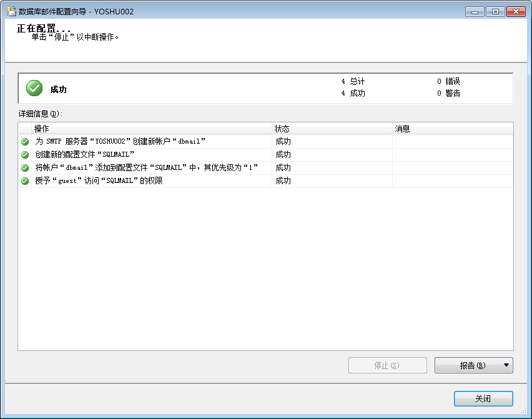Screen dimensions: 532x419
Task: Minimize the wizard window
Action: click(475, 12)
